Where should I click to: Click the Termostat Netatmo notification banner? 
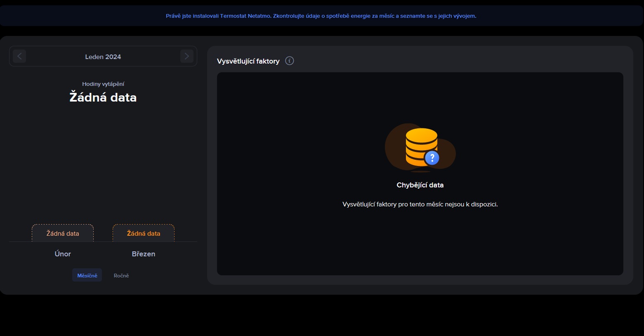[x=321, y=16]
